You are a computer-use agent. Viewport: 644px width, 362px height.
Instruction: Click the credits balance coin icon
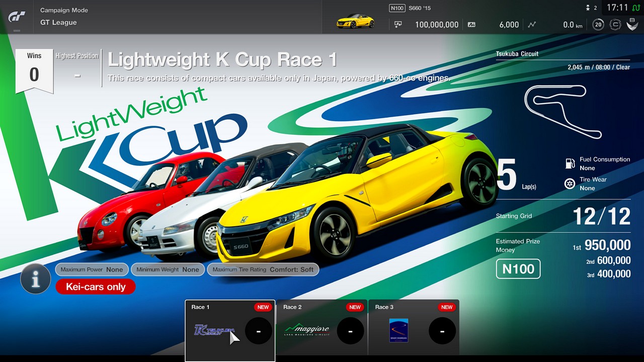tap(398, 24)
